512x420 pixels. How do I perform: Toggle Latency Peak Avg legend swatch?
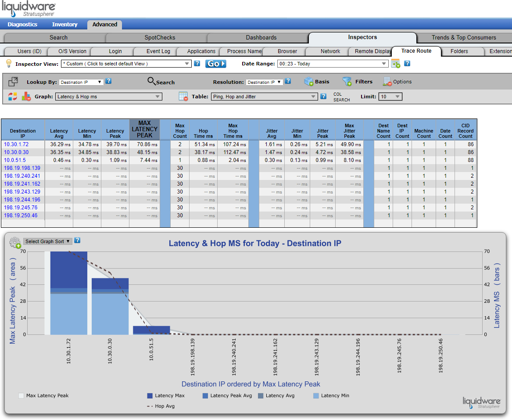[205, 396]
